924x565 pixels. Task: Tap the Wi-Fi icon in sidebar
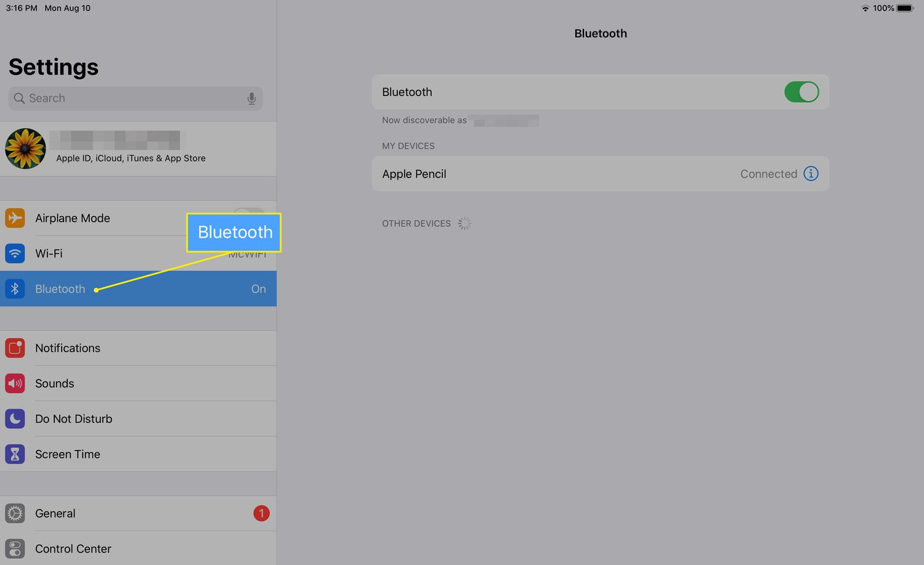(x=15, y=253)
